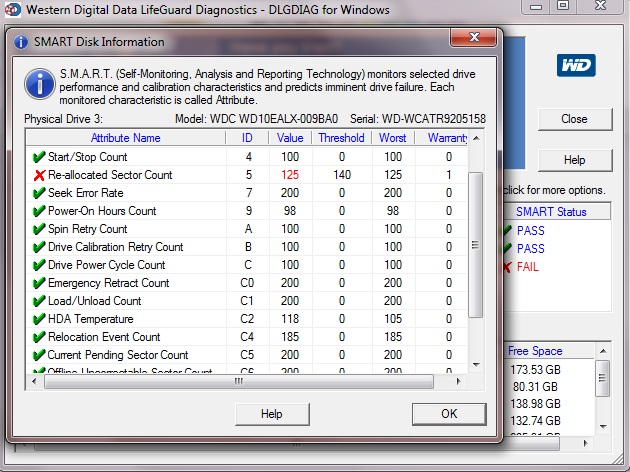The height and width of the screenshot is (472, 630).
Task: Select the Relocation Event Count row
Action: coord(247,337)
